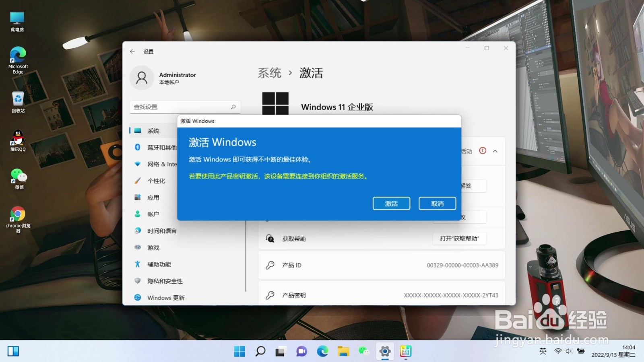Viewport: 644px width, 362px height.
Task: Select 系统 in the settings sidebar
Action: [x=153, y=131]
